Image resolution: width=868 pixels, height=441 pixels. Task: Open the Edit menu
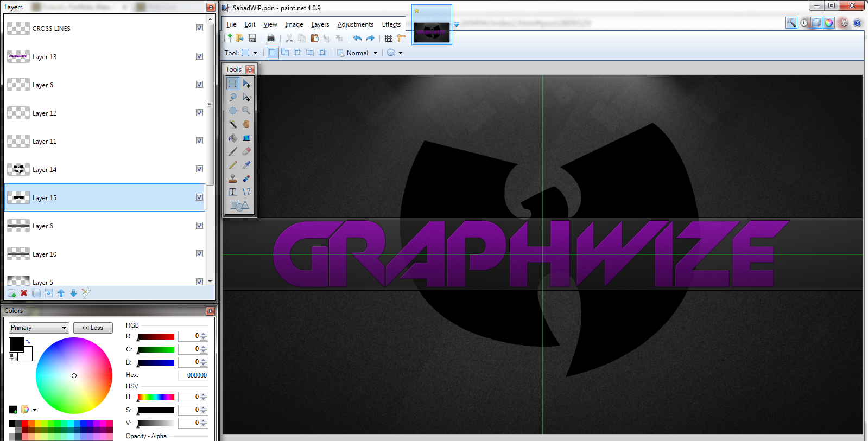[x=250, y=24]
